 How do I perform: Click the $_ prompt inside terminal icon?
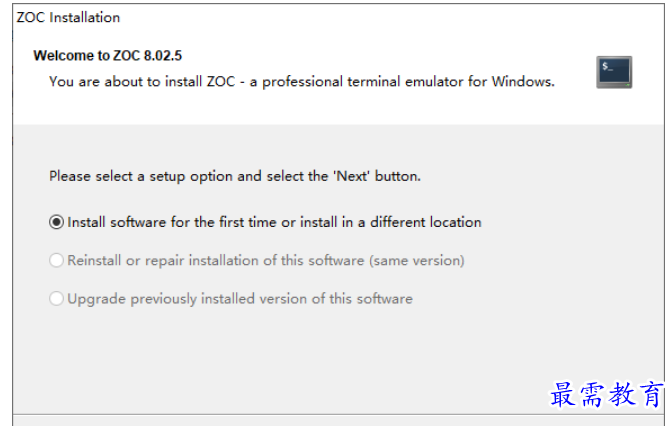point(607,66)
